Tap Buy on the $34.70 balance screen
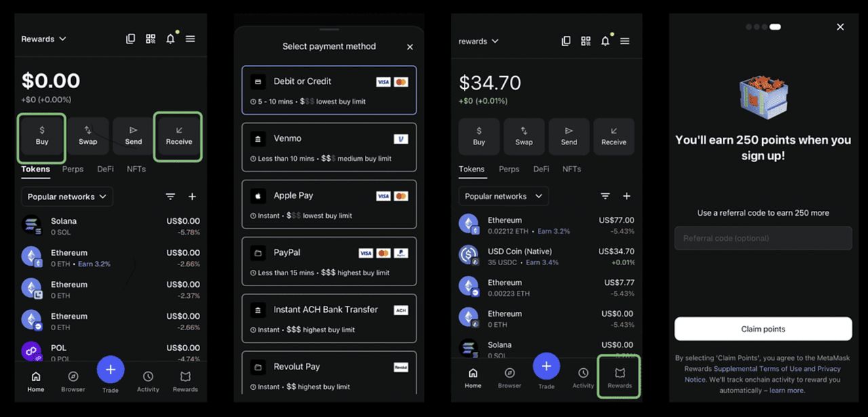The width and height of the screenshot is (868, 417). click(x=479, y=137)
